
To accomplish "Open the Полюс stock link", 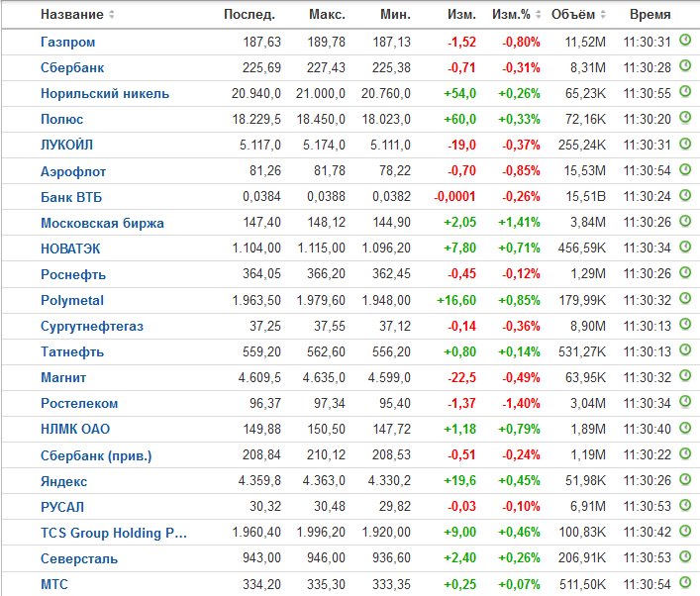I will 61,119.
